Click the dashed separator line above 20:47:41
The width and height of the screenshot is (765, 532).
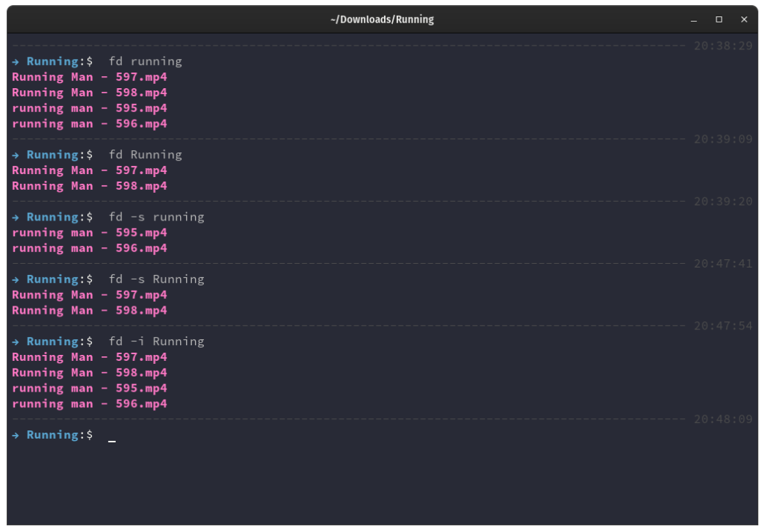336,263
